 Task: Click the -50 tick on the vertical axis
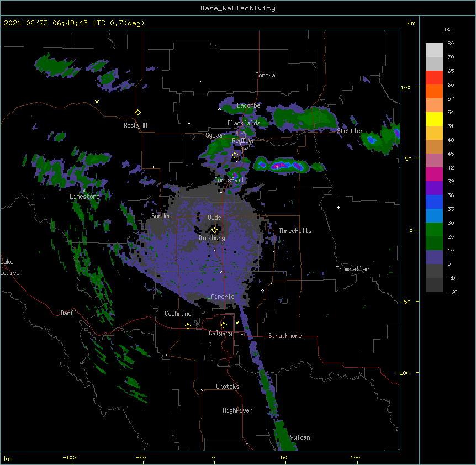pos(405,302)
